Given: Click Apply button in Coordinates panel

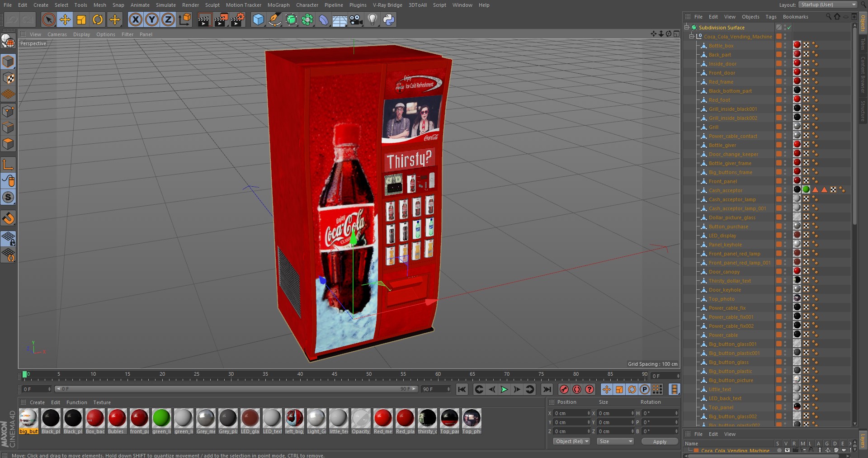Looking at the screenshot, I should 660,442.
